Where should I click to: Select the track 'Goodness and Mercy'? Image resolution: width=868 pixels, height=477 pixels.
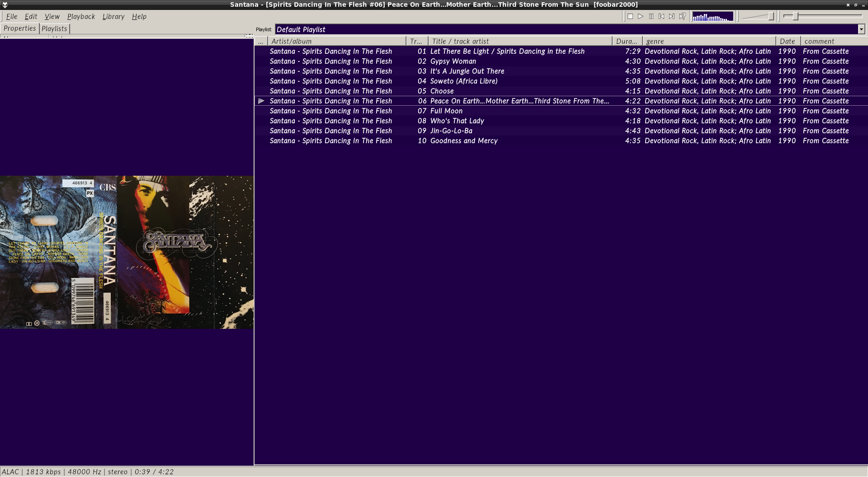pos(561,140)
